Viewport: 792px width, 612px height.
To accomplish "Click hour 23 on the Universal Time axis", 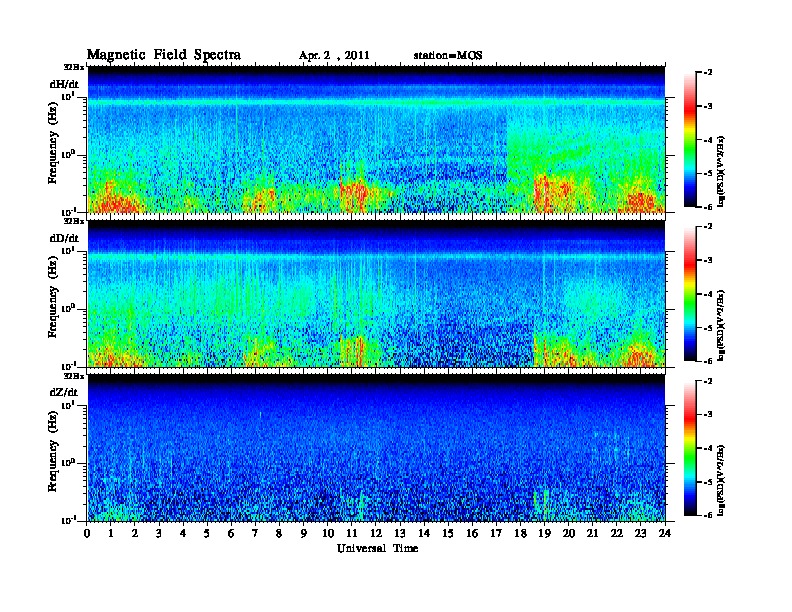I will click(640, 533).
